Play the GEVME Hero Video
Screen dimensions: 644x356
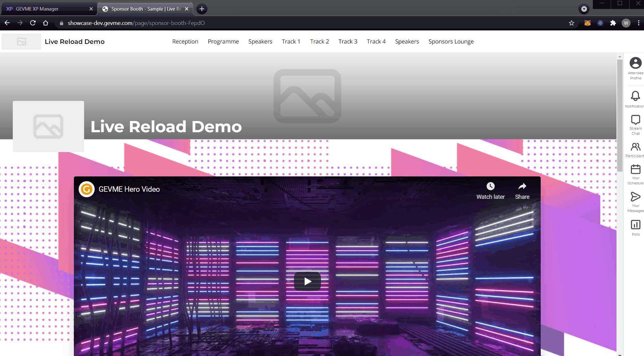coord(307,281)
